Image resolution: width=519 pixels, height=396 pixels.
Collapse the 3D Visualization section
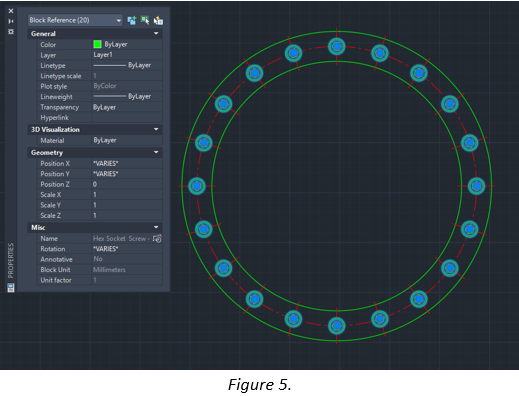click(156, 129)
